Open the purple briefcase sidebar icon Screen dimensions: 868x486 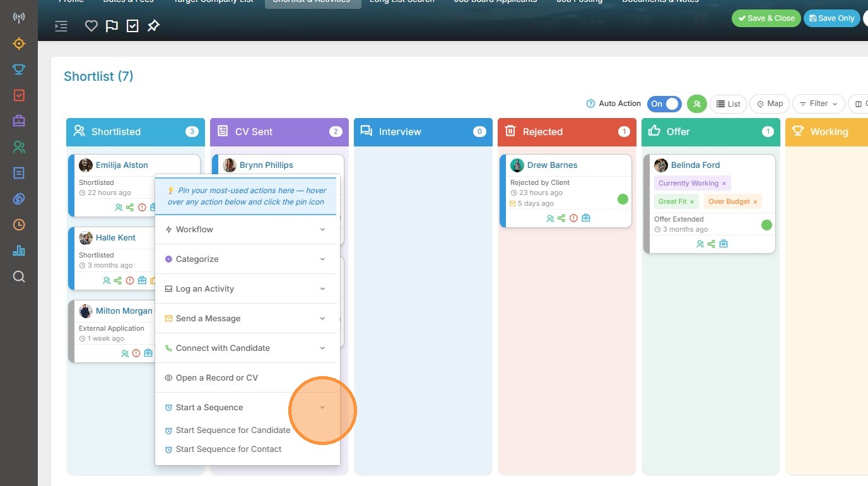tap(19, 121)
